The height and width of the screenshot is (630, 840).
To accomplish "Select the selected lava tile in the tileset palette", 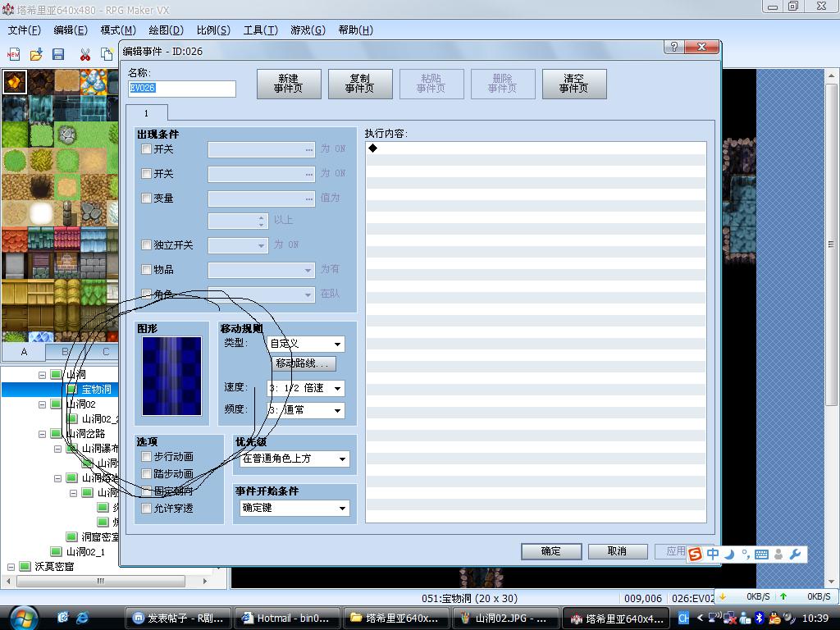I will [x=15, y=82].
